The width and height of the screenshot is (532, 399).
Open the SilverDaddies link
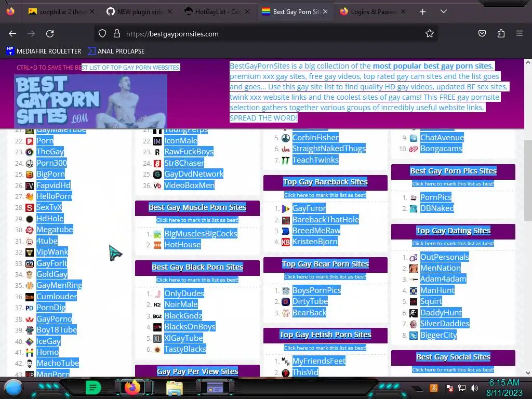(445, 324)
